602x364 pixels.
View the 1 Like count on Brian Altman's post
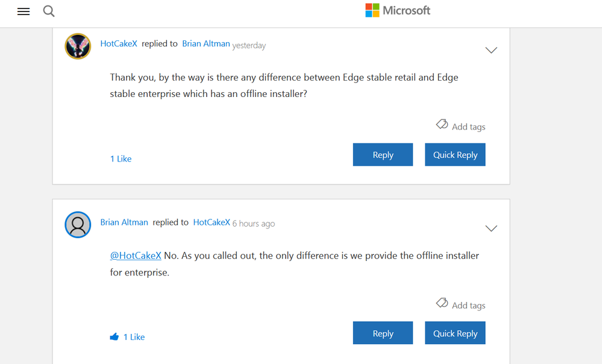coord(134,337)
